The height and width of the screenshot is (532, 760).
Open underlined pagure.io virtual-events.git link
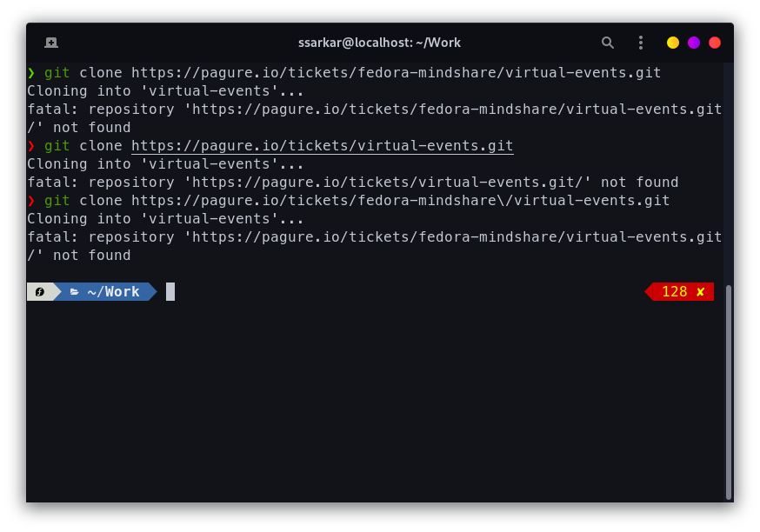[323, 146]
